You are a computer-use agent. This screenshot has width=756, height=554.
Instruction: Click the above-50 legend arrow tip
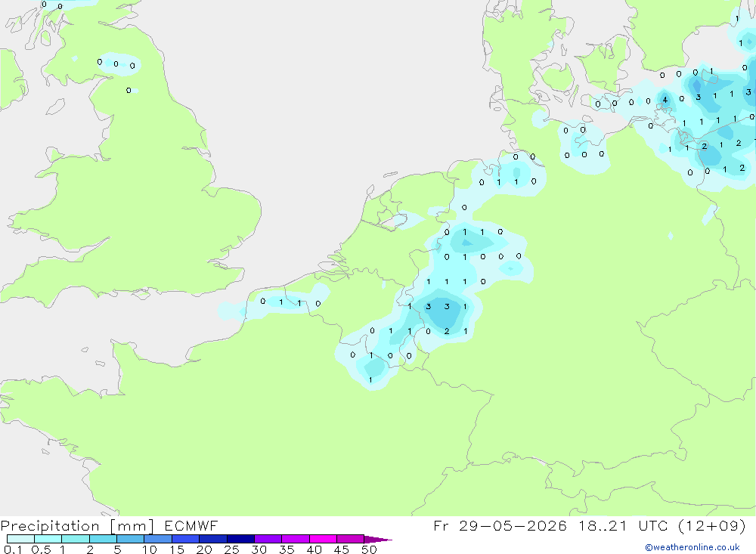point(378,539)
